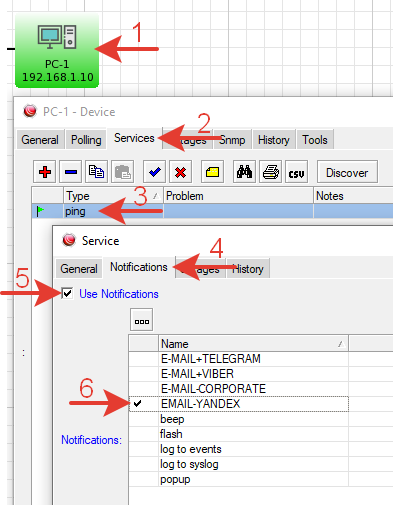This screenshot has height=505, width=393.
Task: Remove the service with the minus icon
Action: (x=71, y=172)
